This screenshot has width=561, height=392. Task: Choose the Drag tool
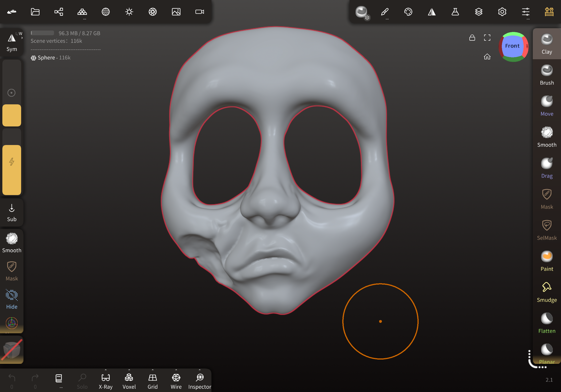click(547, 168)
